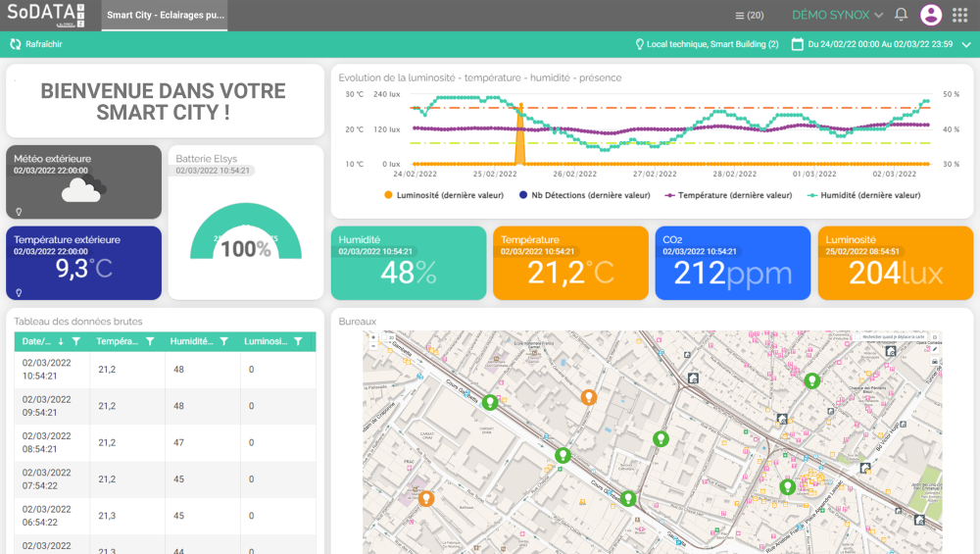The image size is (980, 554).
Task: Click the Humidité... column header label in table
Action: click(191, 341)
